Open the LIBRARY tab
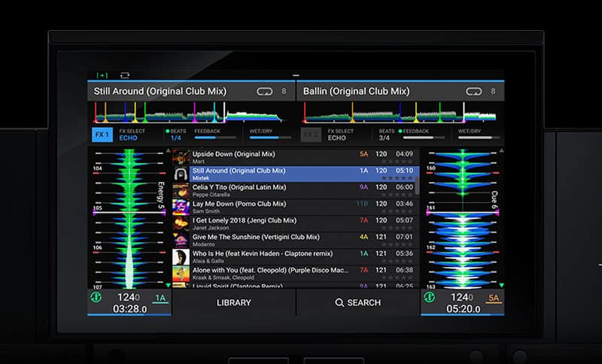Screen dimensions: 602x364 pyautogui.click(x=233, y=302)
